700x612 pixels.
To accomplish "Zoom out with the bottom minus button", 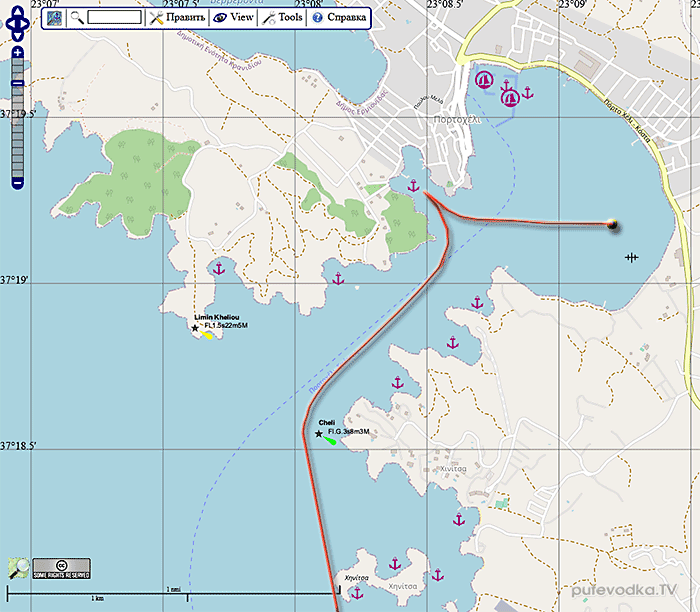I will (17, 183).
